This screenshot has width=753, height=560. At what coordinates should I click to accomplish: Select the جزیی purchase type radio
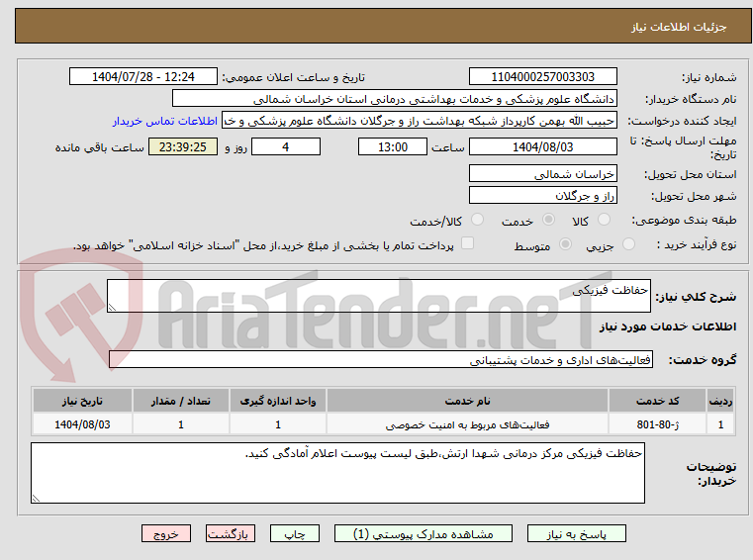[x=628, y=244]
